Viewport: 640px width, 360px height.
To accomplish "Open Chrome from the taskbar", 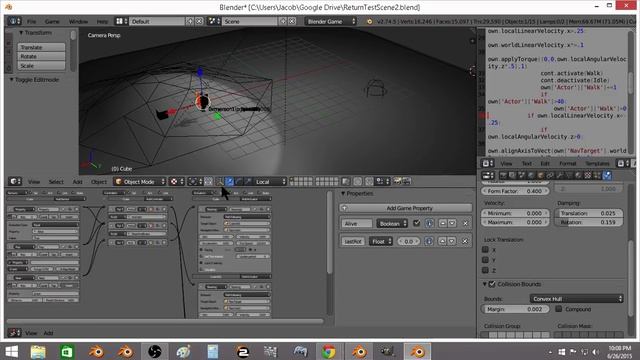I will tap(329, 351).
